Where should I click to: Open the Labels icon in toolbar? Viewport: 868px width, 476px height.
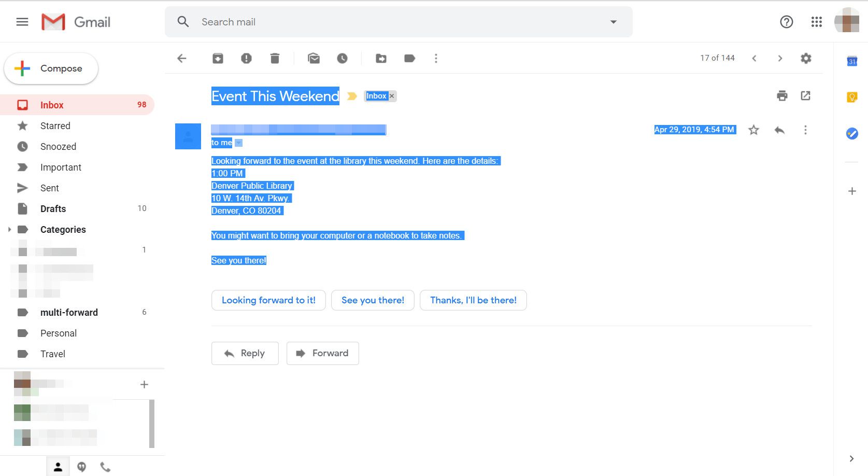[x=410, y=58]
